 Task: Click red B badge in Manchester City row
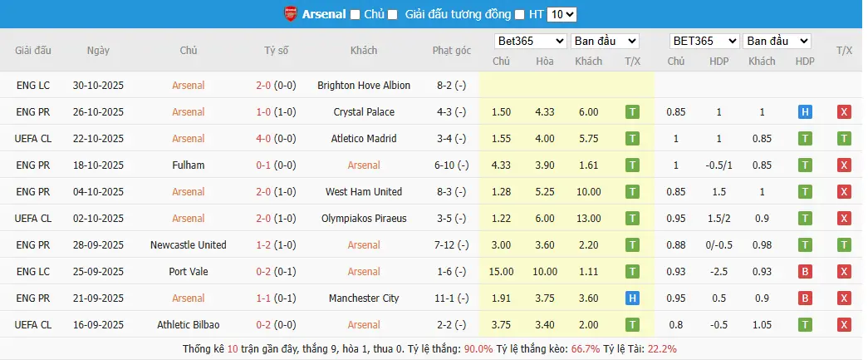click(x=804, y=298)
